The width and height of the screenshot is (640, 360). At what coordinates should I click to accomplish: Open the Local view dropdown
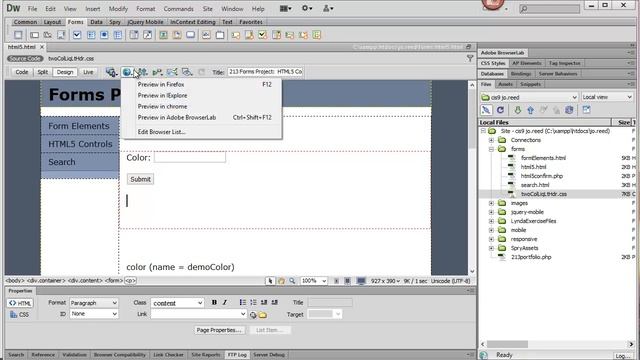click(607, 97)
